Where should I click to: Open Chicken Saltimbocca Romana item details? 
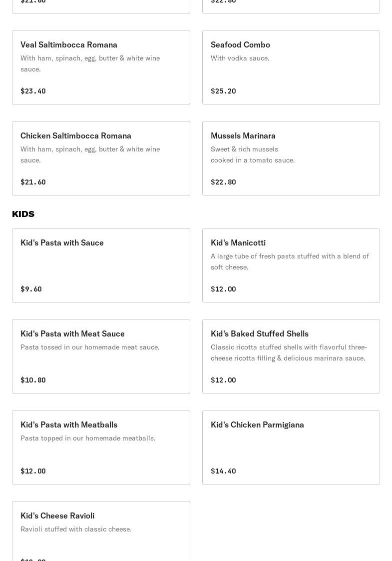pyautogui.click(x=101, y=158)
